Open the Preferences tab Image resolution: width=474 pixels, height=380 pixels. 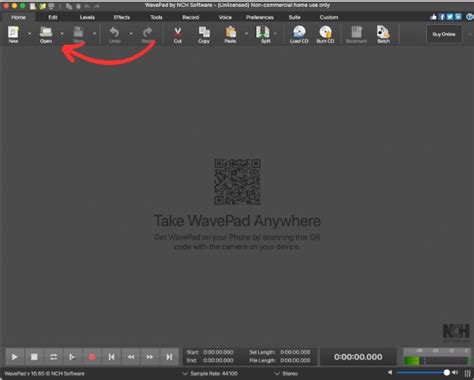click(x=260, y=17)
